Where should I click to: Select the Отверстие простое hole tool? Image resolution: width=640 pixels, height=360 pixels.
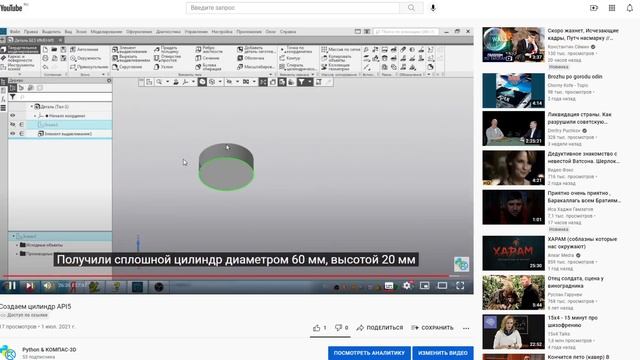168,58
